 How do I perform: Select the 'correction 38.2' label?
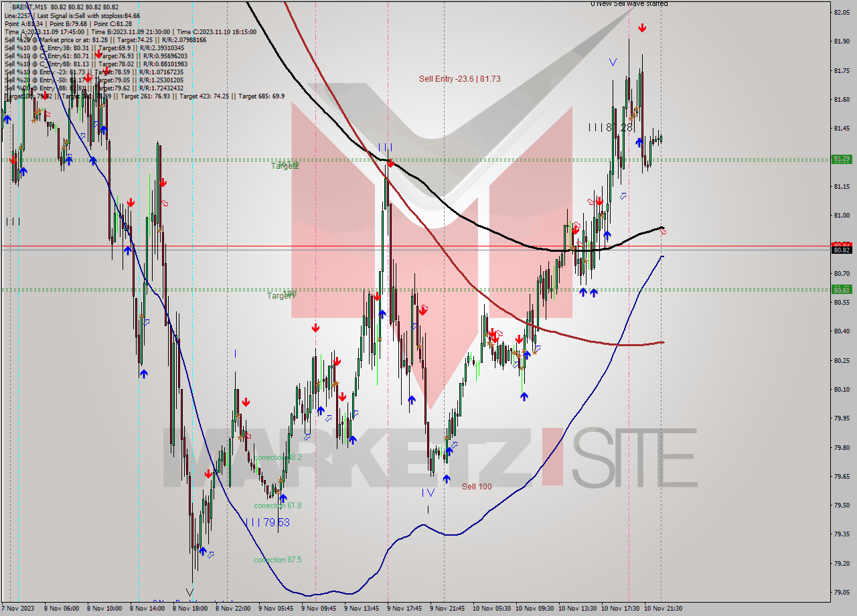tap(278, 457)
